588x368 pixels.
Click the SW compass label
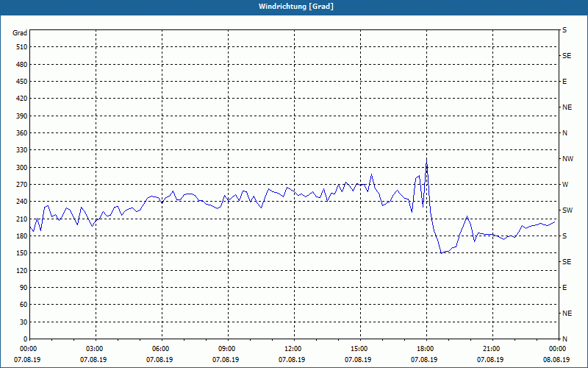tap(567, 210)
